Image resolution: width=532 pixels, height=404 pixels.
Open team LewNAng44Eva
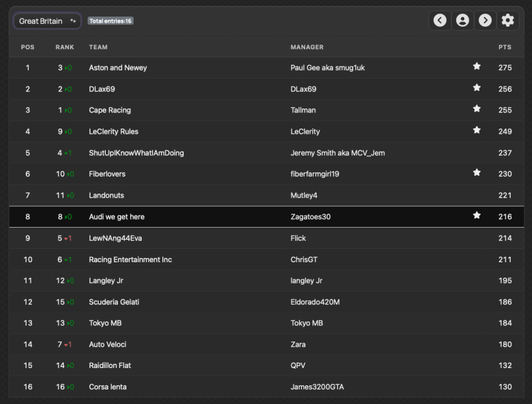[x=115, y=238]
